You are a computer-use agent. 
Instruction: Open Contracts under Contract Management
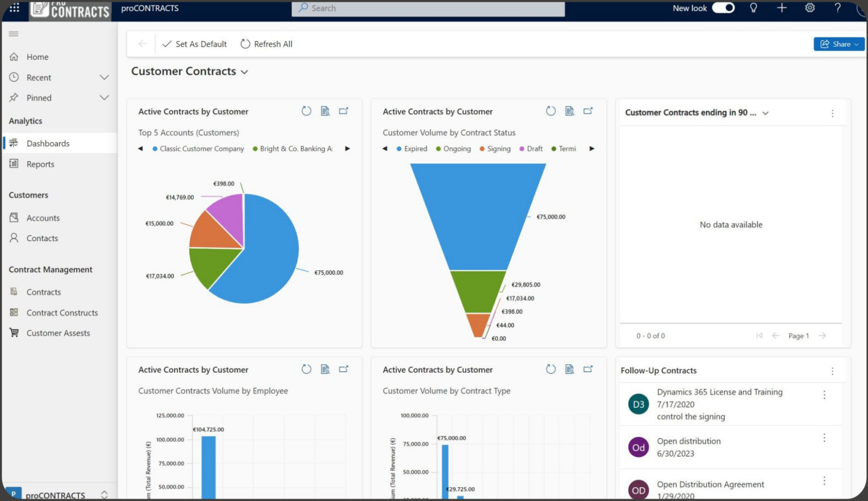coord(59,292)
